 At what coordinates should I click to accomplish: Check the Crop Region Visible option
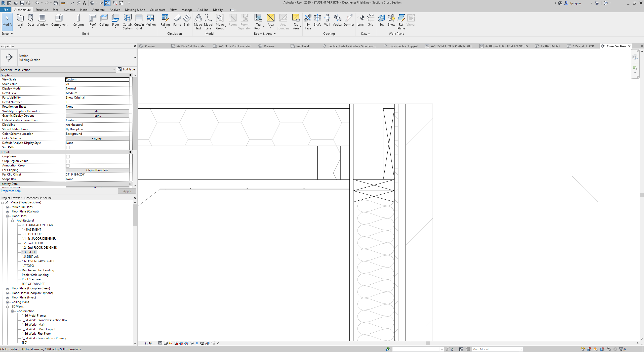(68, 161)
